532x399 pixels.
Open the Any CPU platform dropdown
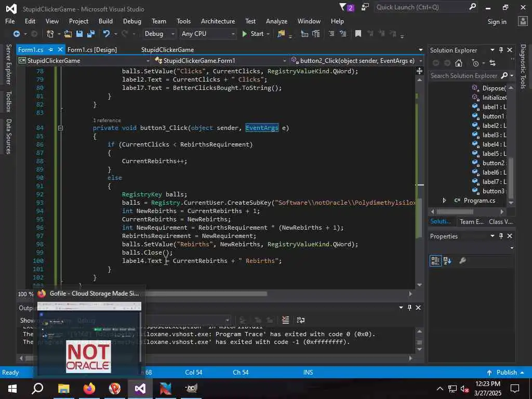point(208,34)
